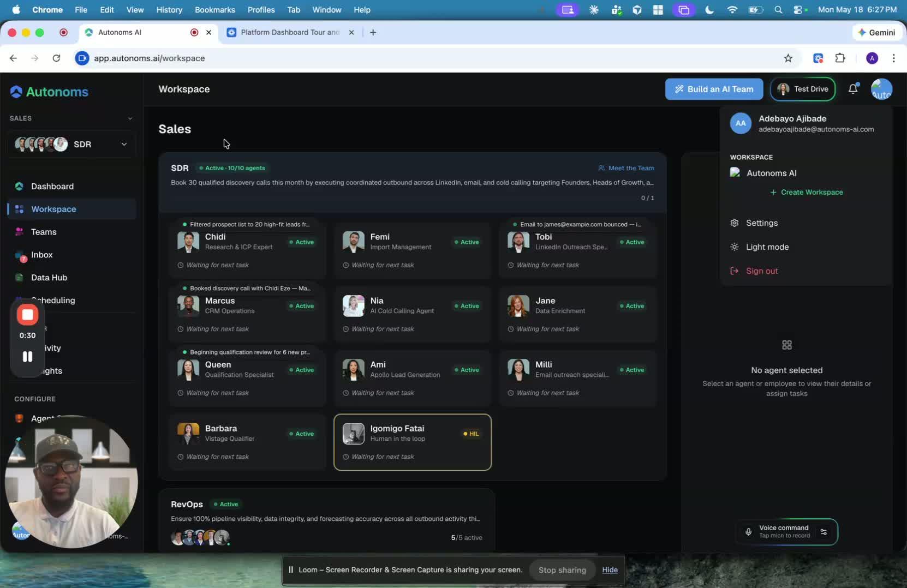
Task: Pause the Loom recording
Action: coord(27,357)
